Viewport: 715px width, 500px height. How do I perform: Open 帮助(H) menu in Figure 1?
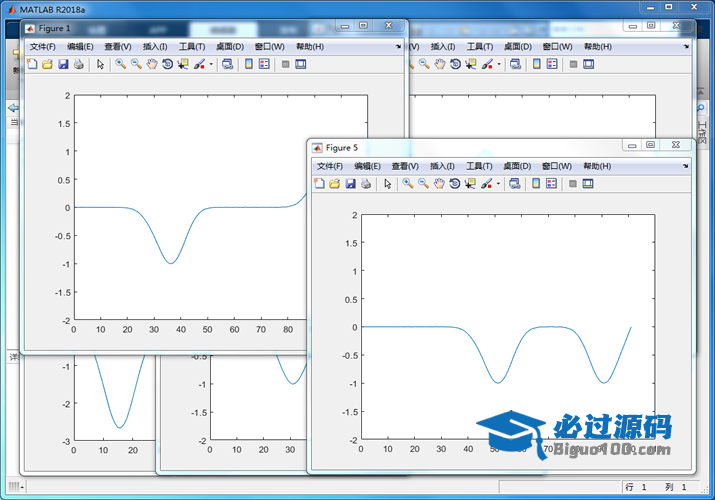tap(310, 46)
